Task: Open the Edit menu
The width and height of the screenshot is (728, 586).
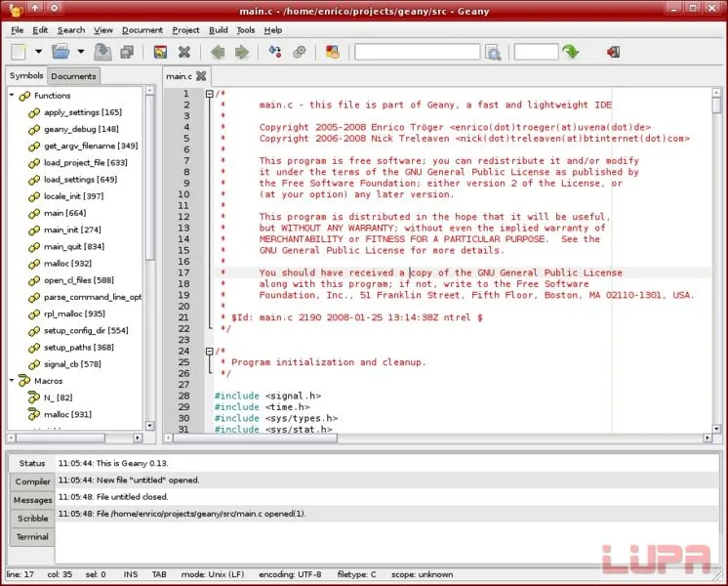Action: pyautogui.click(x=40, y=30)
